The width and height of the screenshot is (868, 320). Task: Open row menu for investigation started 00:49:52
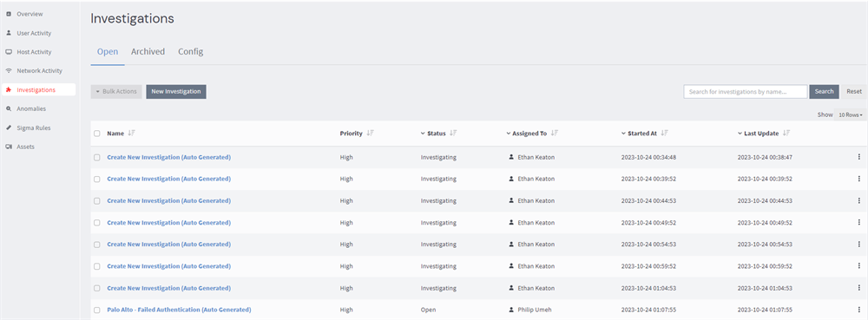click(x=858, y=222)
